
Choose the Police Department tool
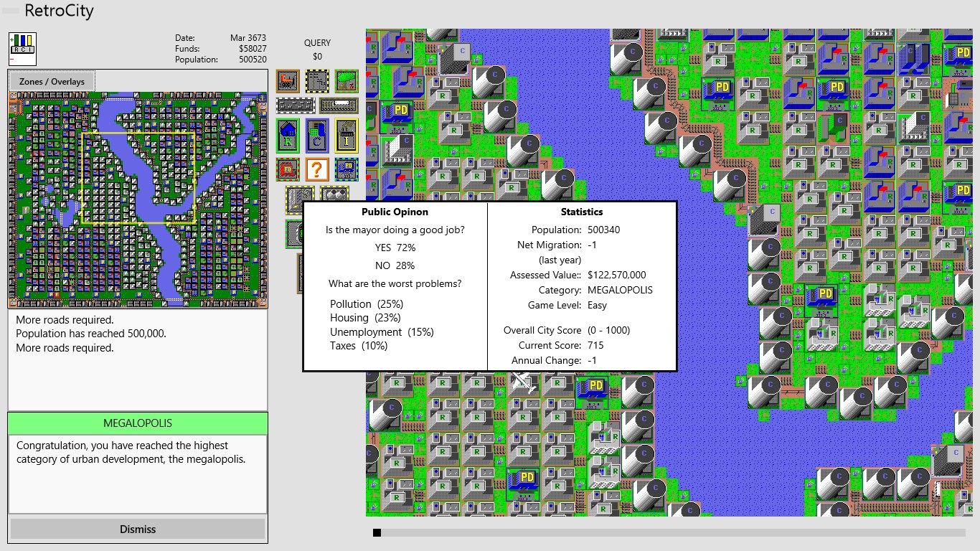click(x=347, y=169)
